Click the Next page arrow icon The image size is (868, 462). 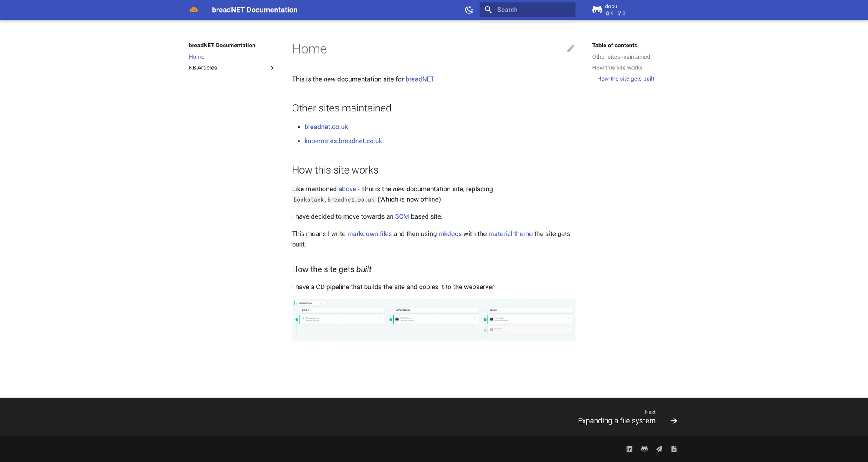tap(674, 421)
